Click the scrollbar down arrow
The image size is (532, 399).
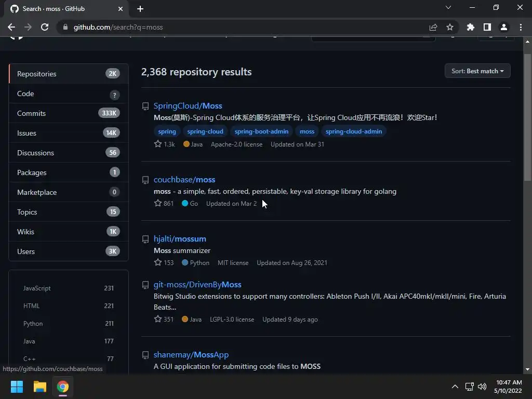point(527,369)
